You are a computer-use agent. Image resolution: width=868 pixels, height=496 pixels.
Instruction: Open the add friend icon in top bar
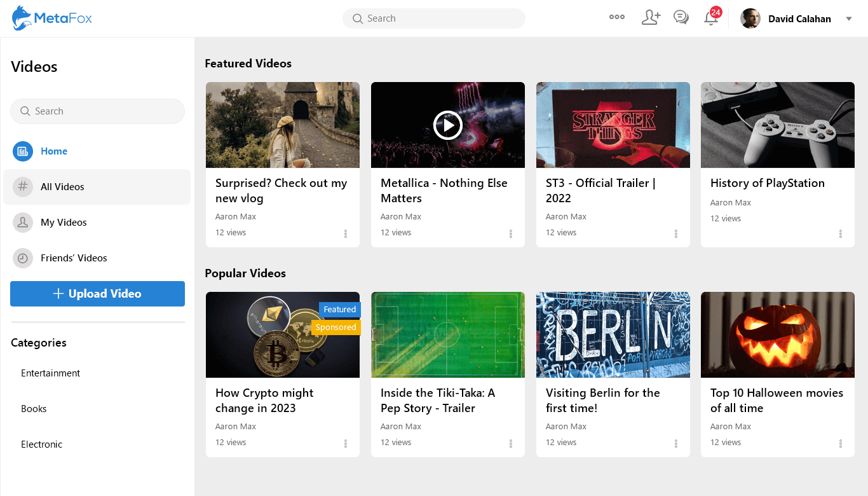651,18
